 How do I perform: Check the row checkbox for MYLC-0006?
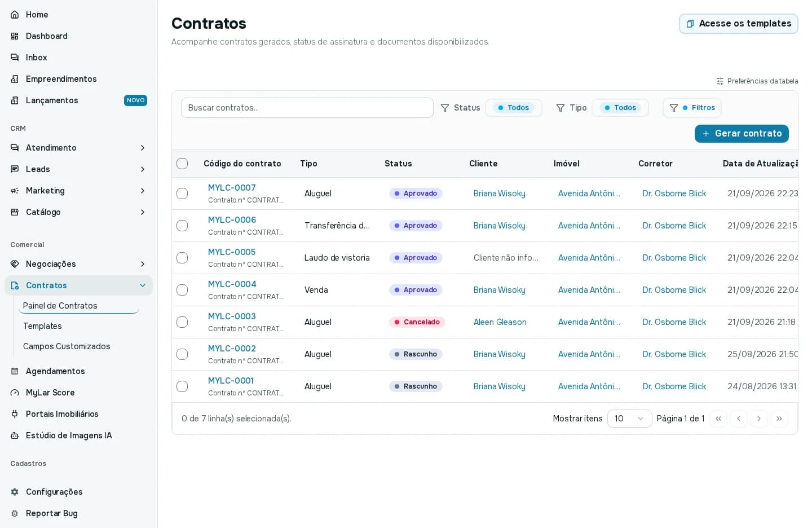(182, 226)
